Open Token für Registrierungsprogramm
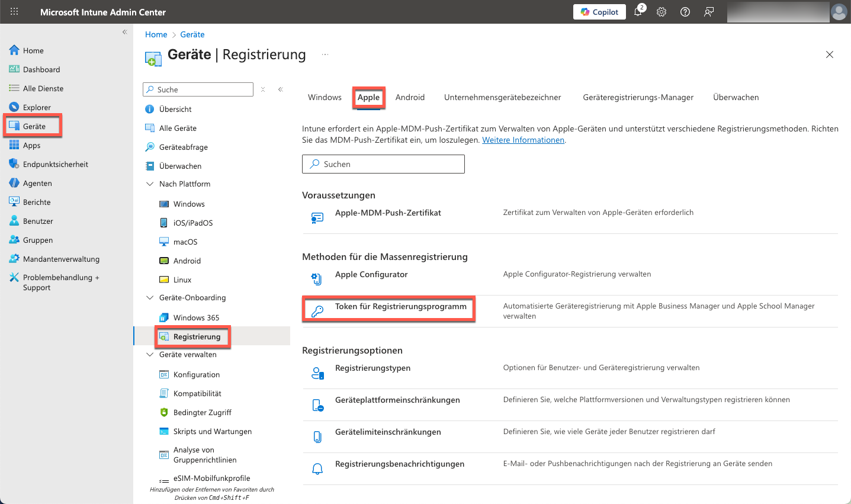 400,307
